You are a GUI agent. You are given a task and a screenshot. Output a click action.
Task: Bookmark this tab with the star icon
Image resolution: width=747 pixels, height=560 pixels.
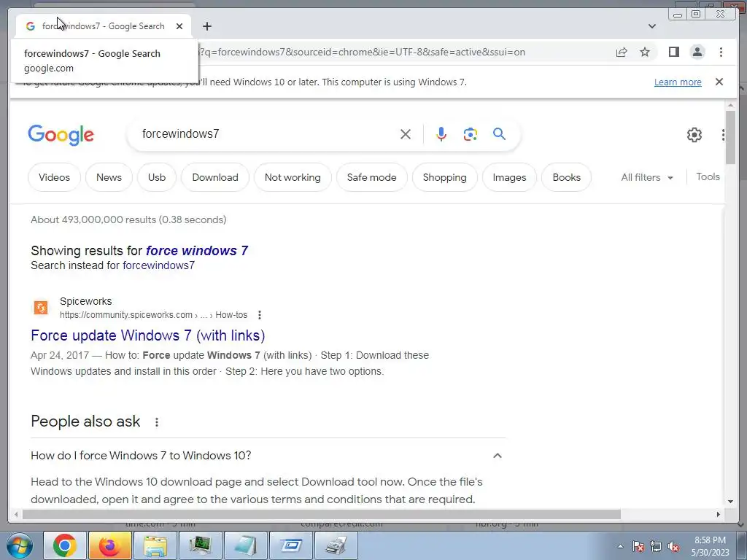(x=645, y=52)
